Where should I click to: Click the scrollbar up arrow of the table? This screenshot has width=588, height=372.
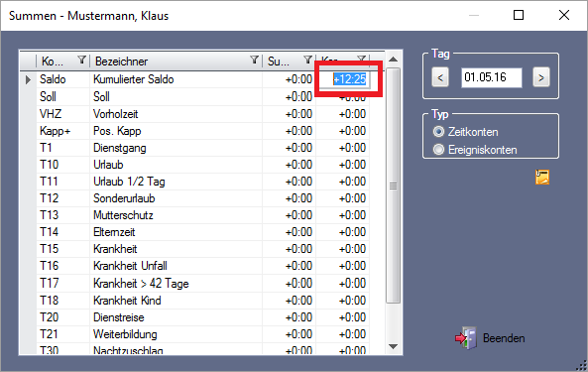click(393, 60)
